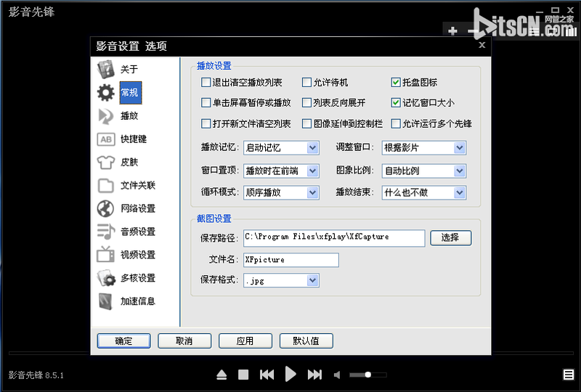Screen dimensions: 581x392
Task: Close the 影音设置 dialog
Action: tap(482, 45)
